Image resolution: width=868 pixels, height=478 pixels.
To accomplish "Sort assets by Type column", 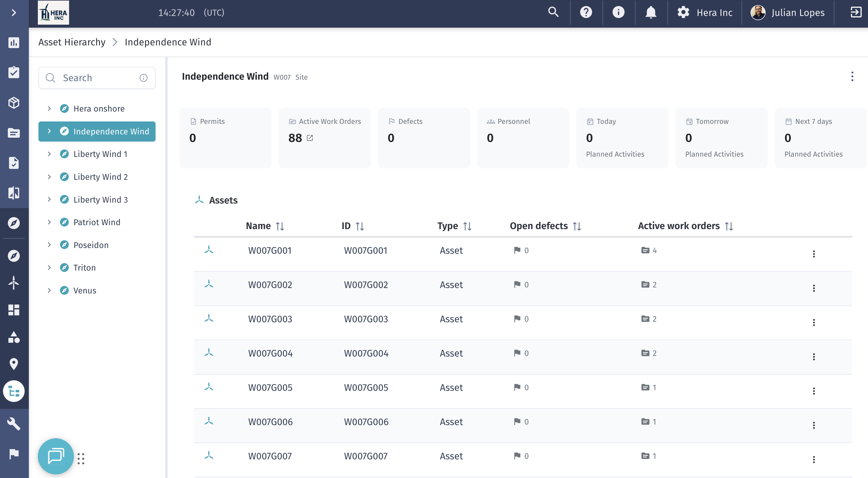I will point(467,226).
